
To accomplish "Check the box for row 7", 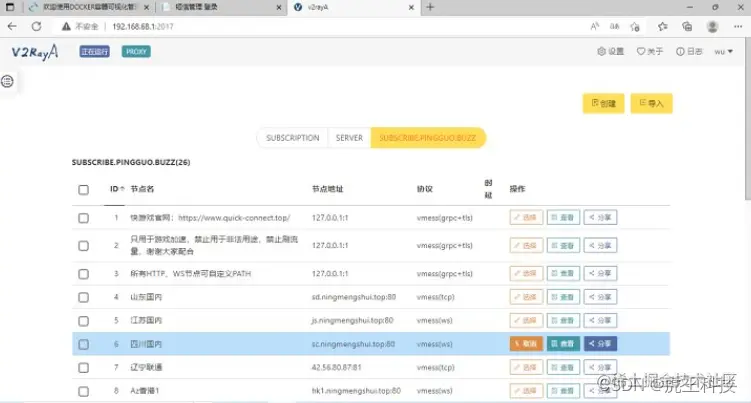I will pos(83,368).
